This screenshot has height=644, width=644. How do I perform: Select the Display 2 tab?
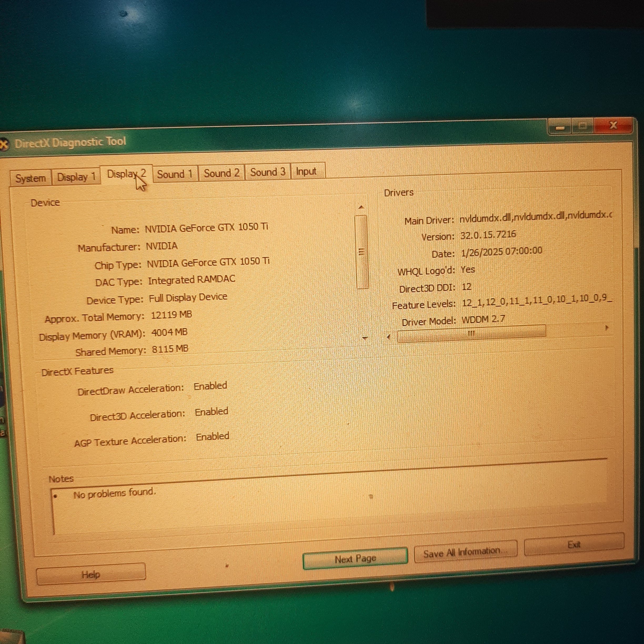tap(126, 174)
